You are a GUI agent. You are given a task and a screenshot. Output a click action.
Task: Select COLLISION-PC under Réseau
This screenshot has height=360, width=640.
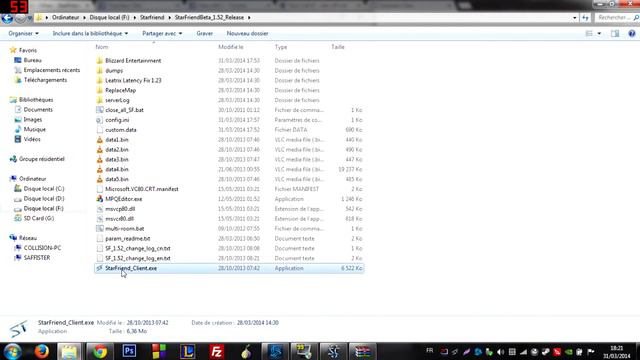[42, 248]
